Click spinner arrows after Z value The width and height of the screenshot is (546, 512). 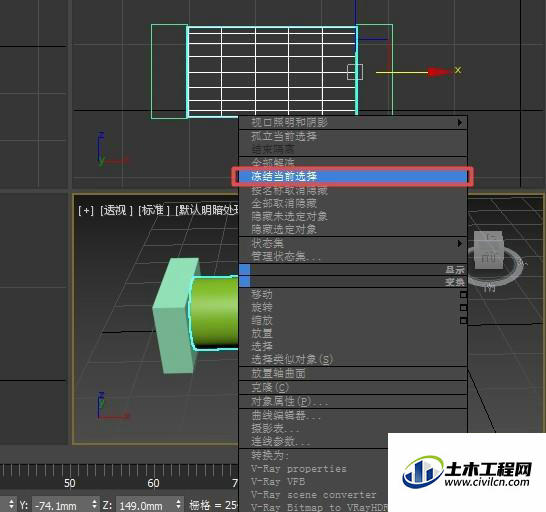(x=179, y=504)
